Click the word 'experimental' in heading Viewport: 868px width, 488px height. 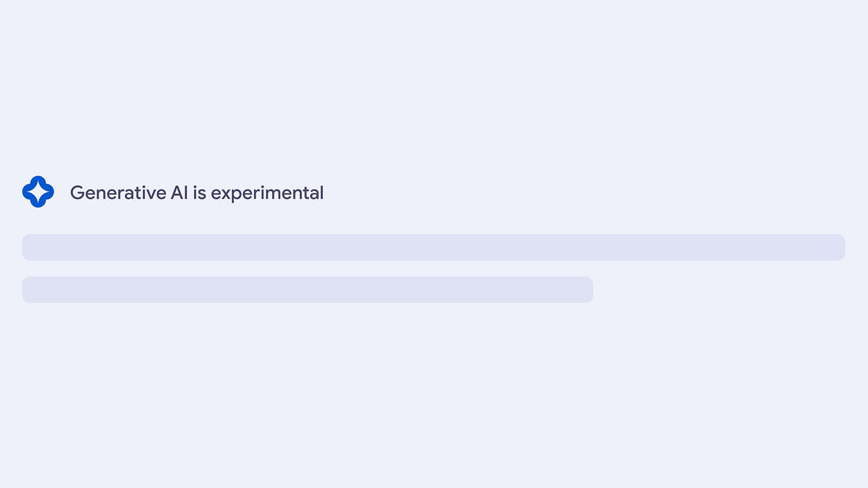coord(267,194)
